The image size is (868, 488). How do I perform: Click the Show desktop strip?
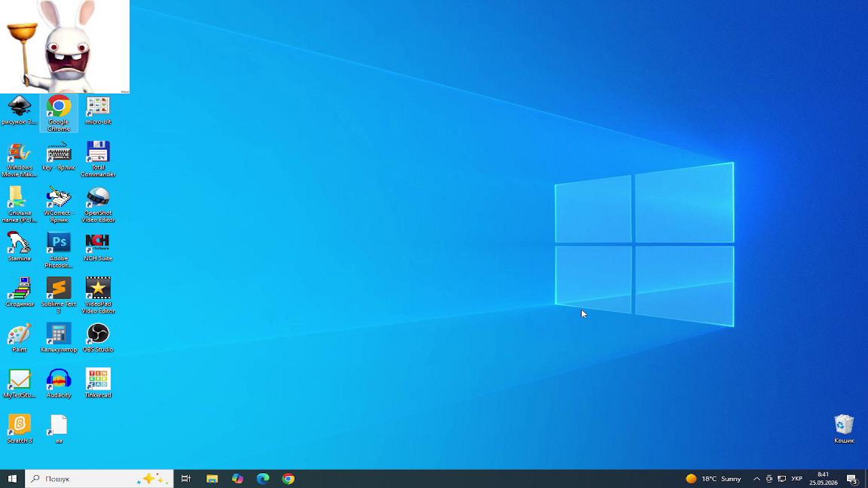(866, 479)
